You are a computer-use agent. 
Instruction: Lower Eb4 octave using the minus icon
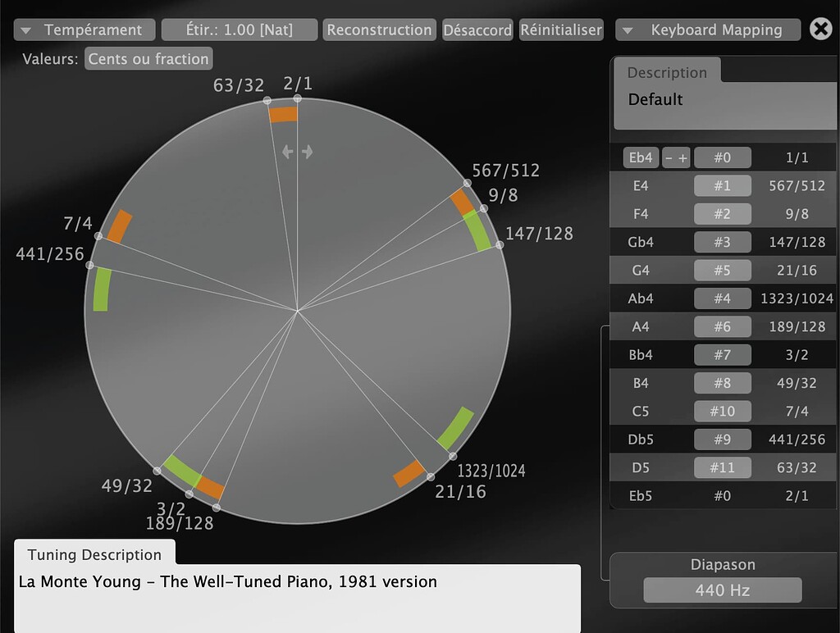click(x=670, y=157)
